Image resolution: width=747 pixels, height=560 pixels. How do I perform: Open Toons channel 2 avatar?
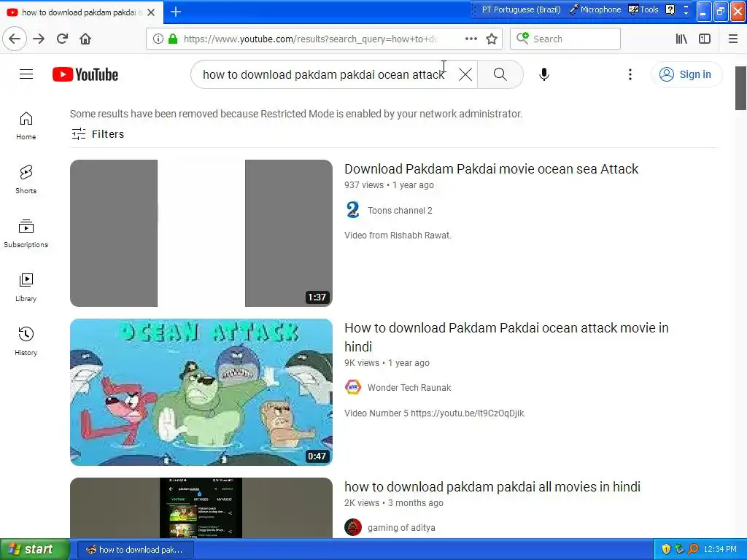tap(353, 209)
